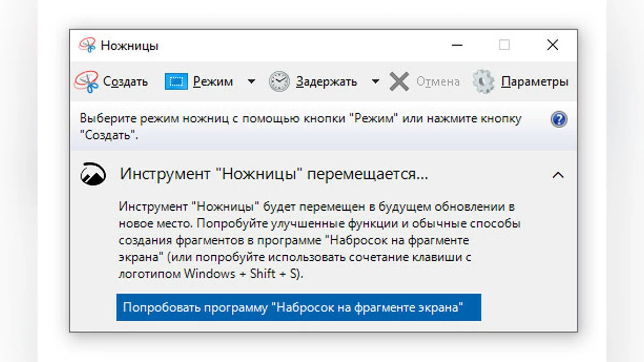Open the Задержать dropdown arrow
Screen dimensions: 644x362
point(376,82)
